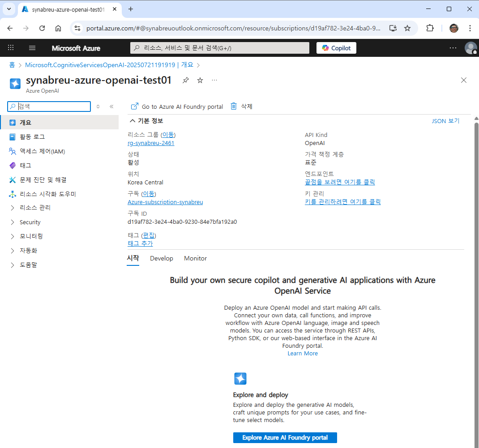This screenshot has height=448, width=479.
Task: Click 키를 관리하려면 여기를 클릭 link
Action: (343, 201)
